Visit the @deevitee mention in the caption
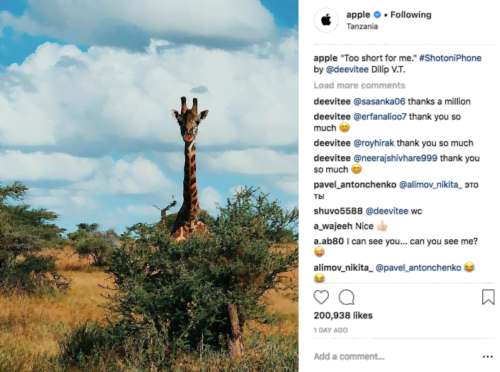The width and height of the screenshot is (500, 372). (x=347, y=70)
